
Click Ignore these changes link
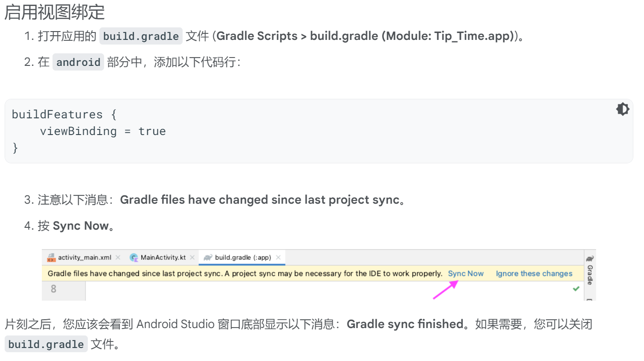coord(534,274)
